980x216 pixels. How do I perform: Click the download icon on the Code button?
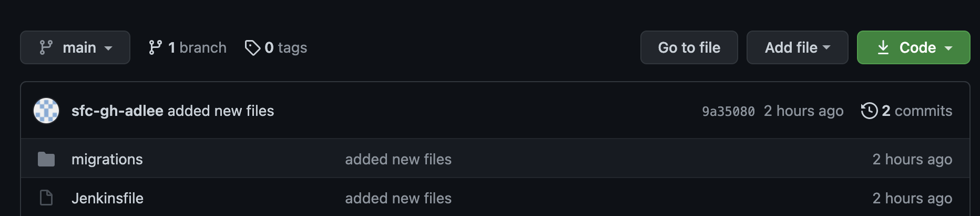point(883,47)
